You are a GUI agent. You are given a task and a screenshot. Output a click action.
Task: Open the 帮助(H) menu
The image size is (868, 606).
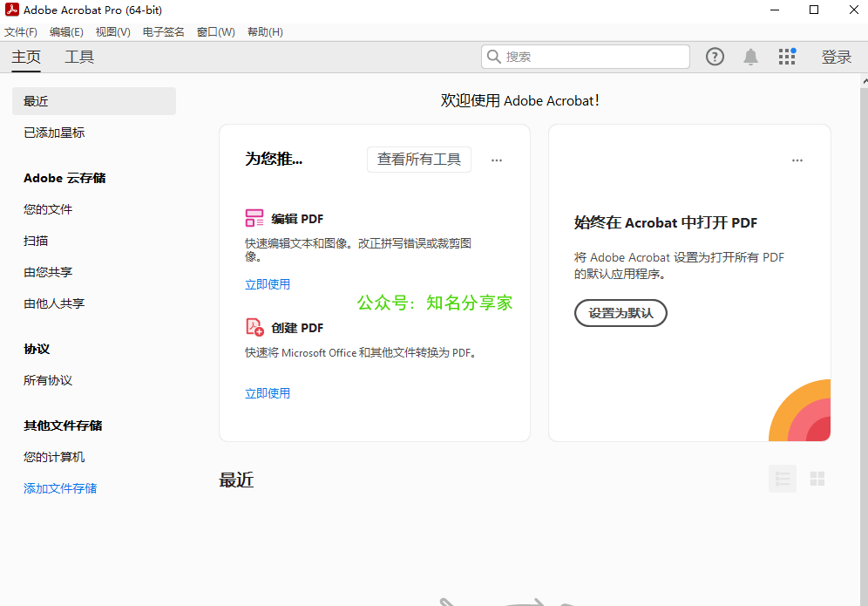(x=265, y=32)
